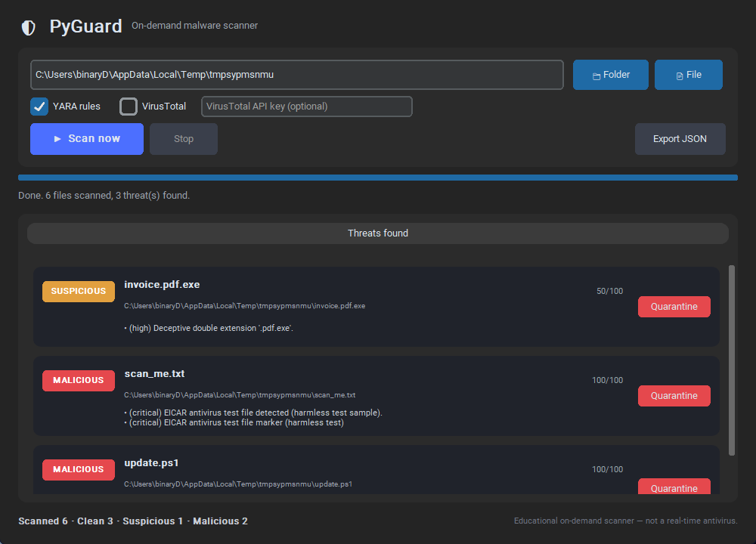Viewport: 756px width, 544px height.
Task: Click the threats list vertical scrollbar
Action: pyautogui.click(x=732, y=360)
